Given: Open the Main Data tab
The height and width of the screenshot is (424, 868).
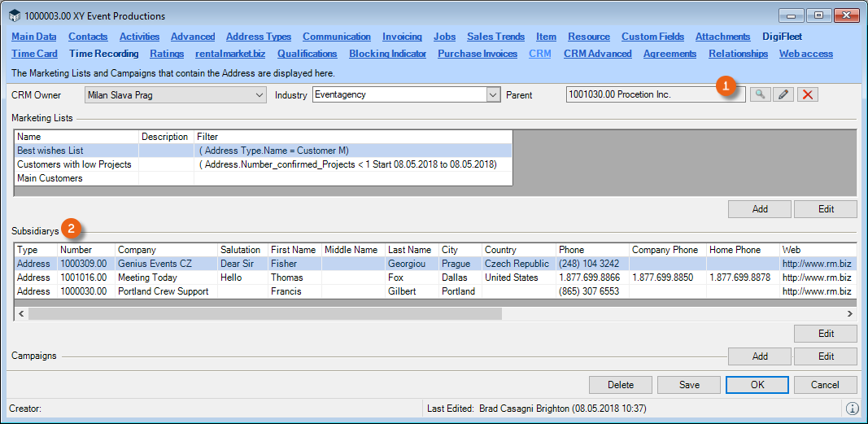Looking at the screenshot, I should point(34,37).
